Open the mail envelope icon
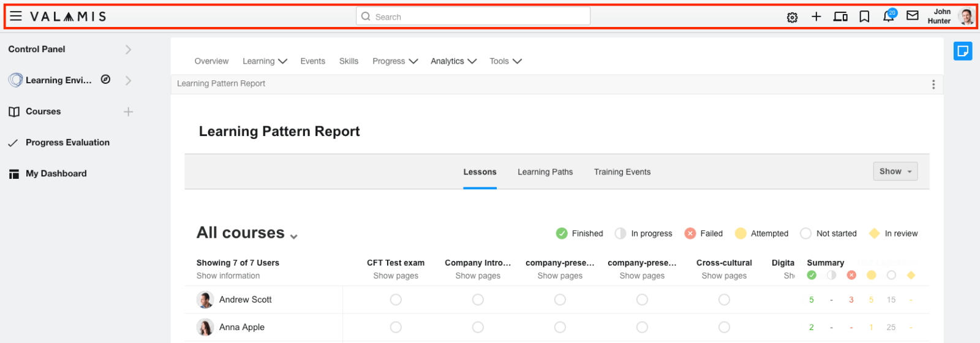Screen dimensions: 980x343 point(912,16)
